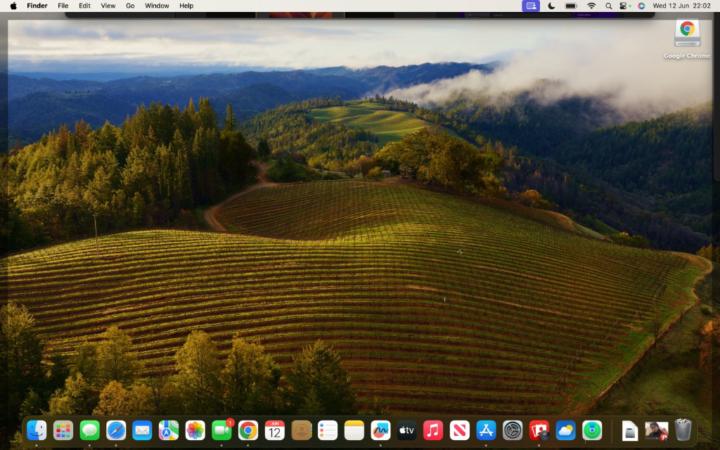The height and width of the screenshot is (450, 720).
Task: Open the red app icon beside System Settings
Action: [539, 431]
